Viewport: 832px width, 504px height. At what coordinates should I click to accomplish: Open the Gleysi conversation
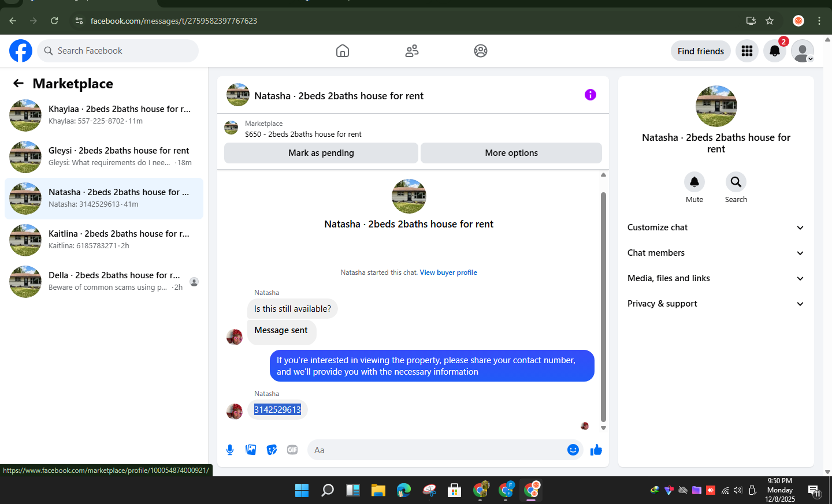[104, 156]
